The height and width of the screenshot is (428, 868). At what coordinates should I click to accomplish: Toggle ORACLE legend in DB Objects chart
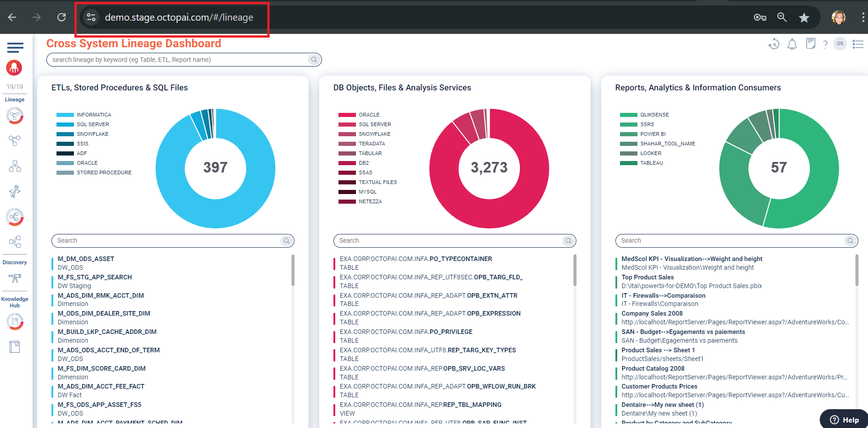(x=369, y=115)
